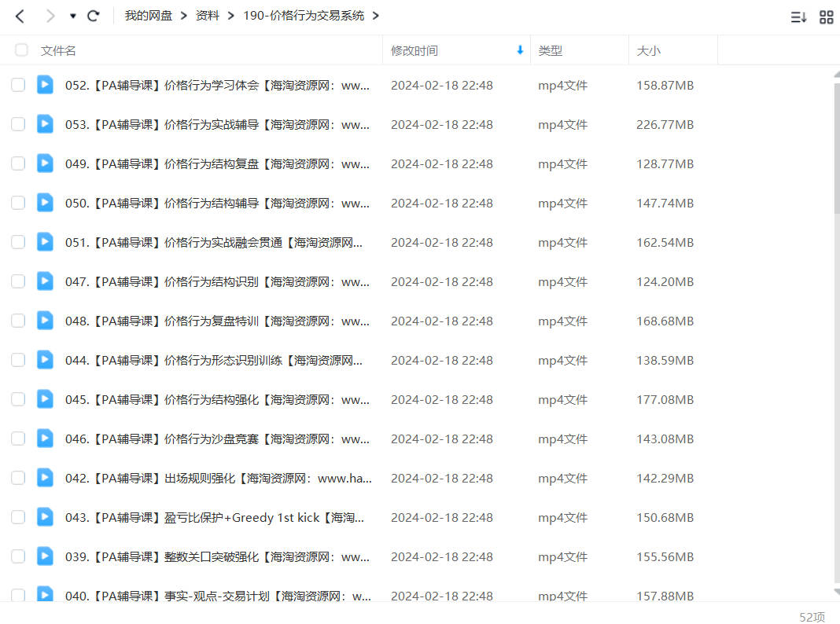Select file 049 价格行为结构复盘
The width and height of the screenshot is (840, 624).
click(x=218, y=163)
